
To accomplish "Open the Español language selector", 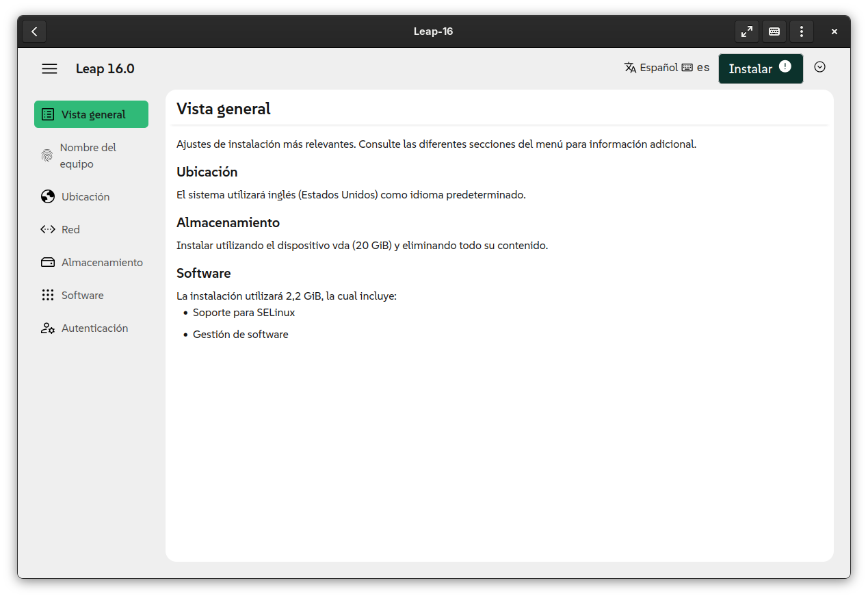I will pos(651,68).
